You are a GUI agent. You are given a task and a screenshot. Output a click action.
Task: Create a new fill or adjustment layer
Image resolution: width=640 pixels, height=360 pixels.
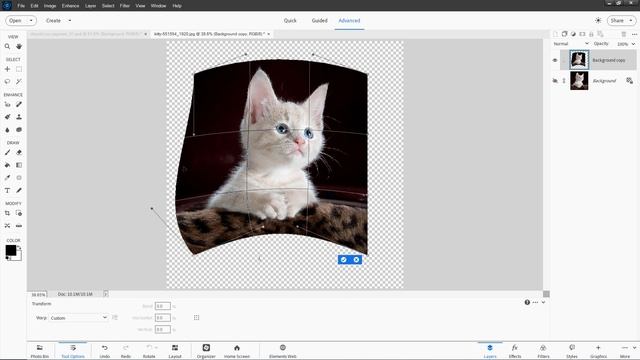[573, 34]
